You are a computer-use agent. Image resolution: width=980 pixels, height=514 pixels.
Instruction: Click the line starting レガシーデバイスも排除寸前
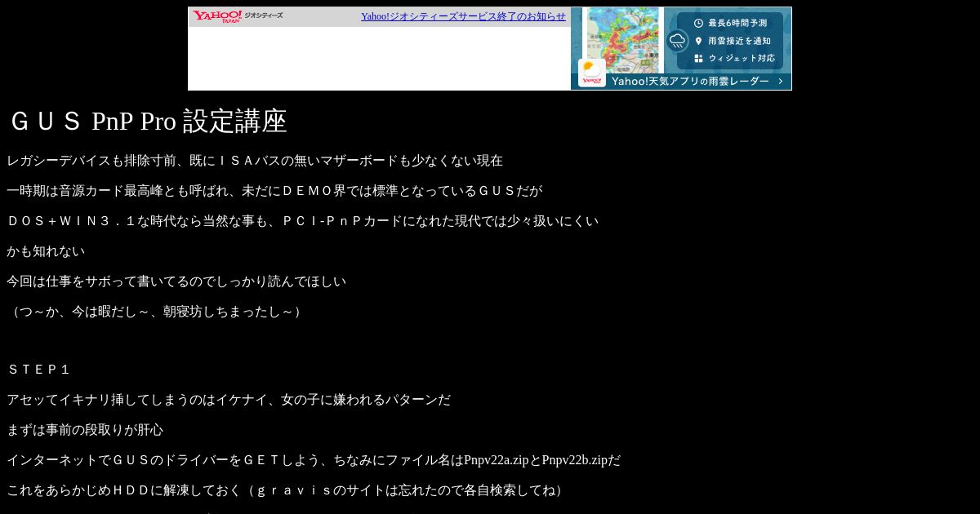(255, 161)
